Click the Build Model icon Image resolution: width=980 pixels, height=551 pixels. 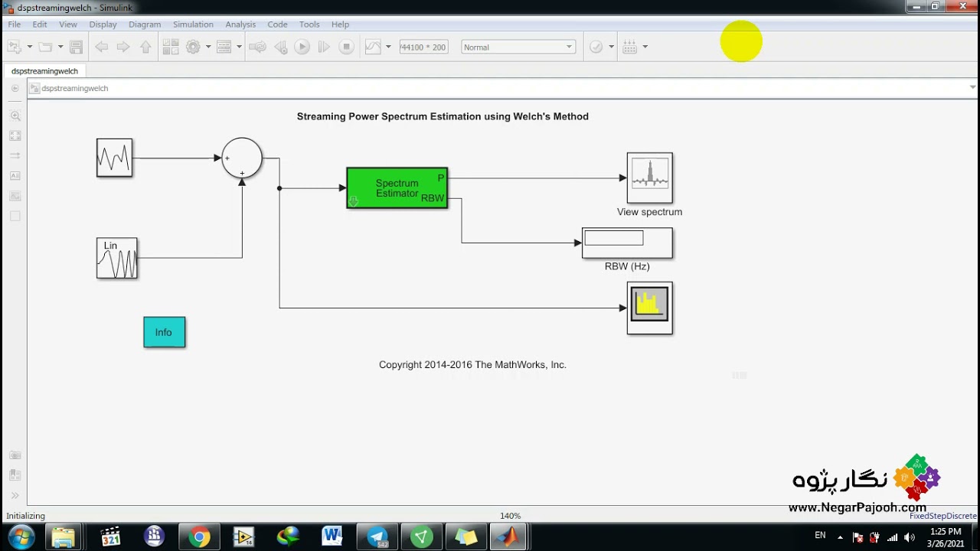630,47
